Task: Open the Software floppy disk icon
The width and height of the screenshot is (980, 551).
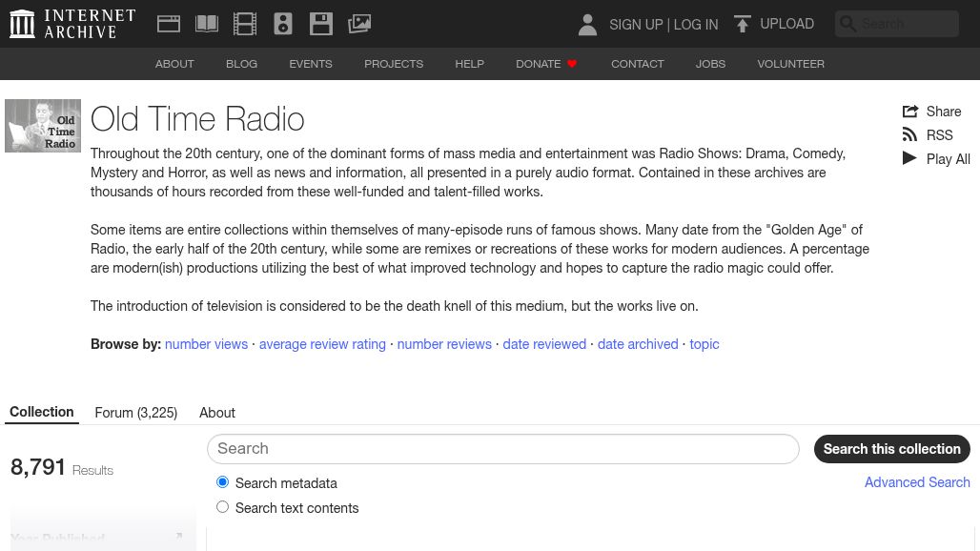Action: coord(321,24)
